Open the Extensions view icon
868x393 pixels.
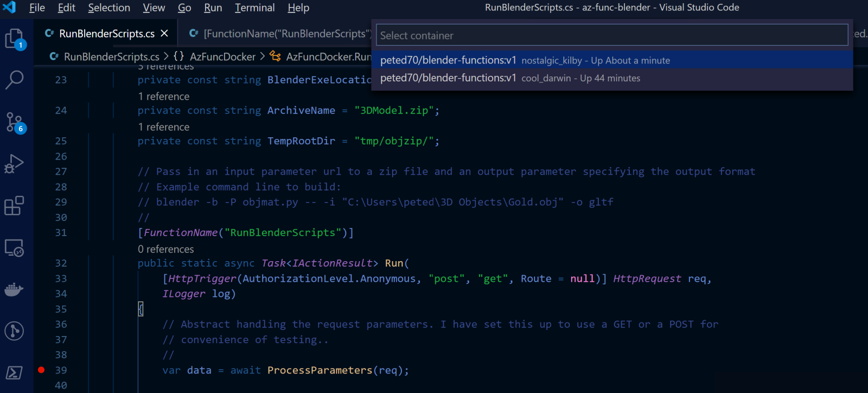(14, 206)
